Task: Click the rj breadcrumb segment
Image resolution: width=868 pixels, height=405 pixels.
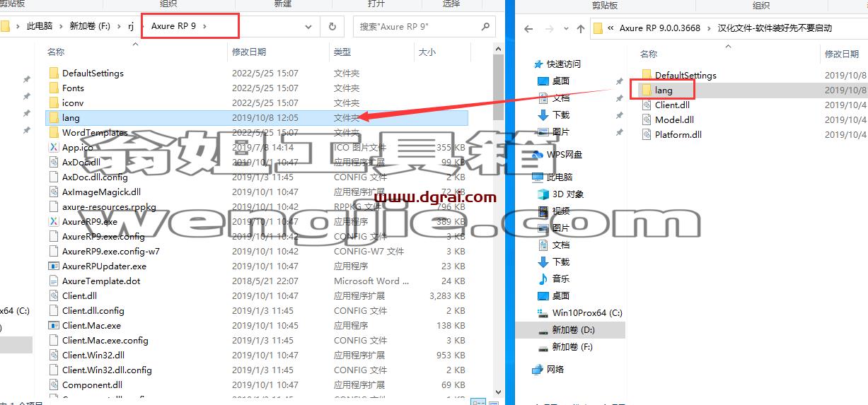Action: [131, 26]
